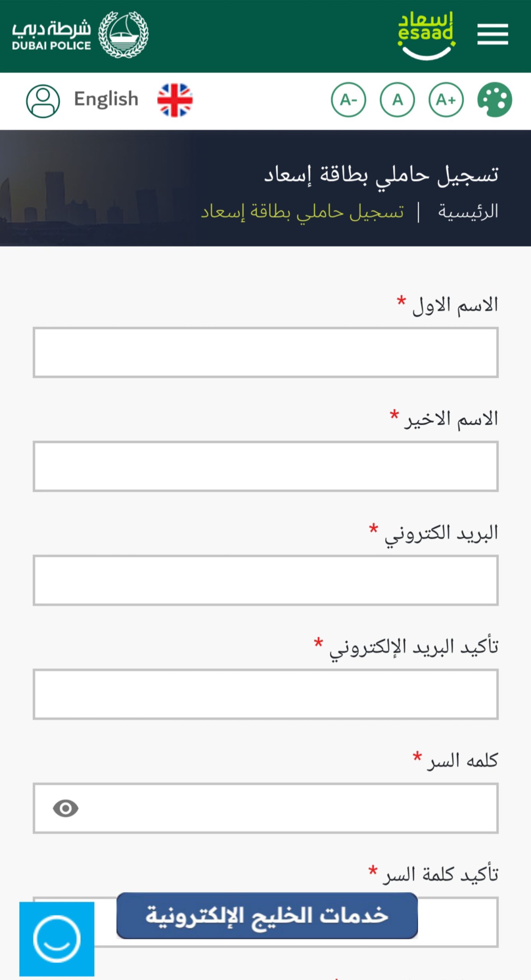Switch language to English
531x980 pixels.
[106, 99]
